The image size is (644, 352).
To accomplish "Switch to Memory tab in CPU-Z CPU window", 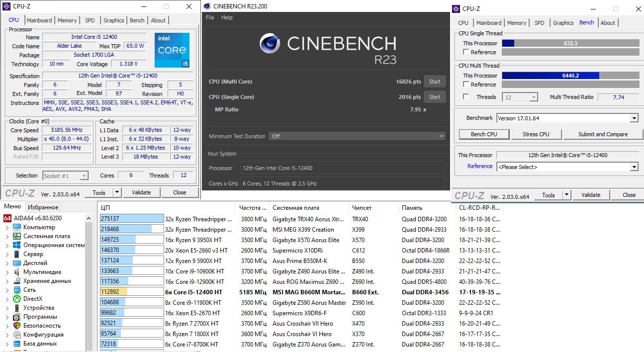I will 67,20.
